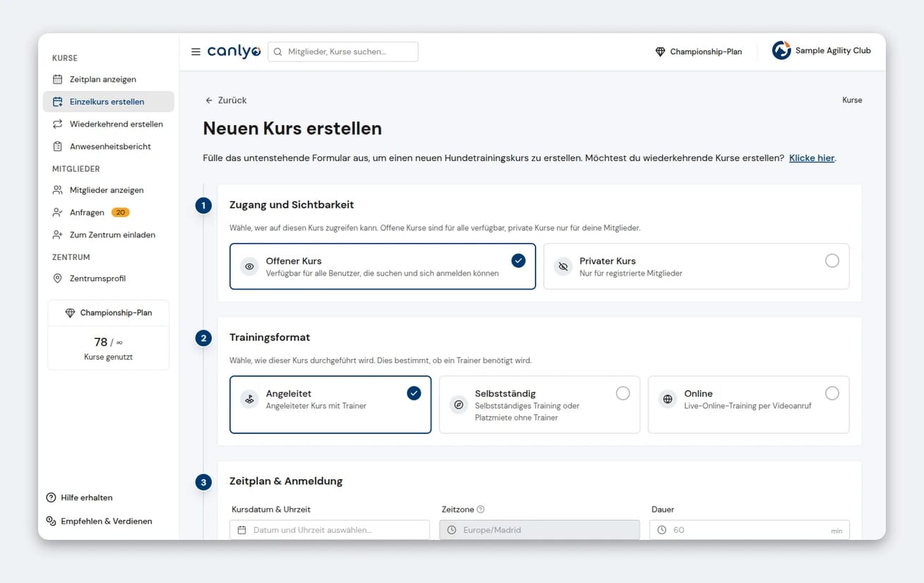This screenshot has height=583, width=924.
Task: Click the calendar icon in Kursdatum field
Action: (x=242, y=530)
